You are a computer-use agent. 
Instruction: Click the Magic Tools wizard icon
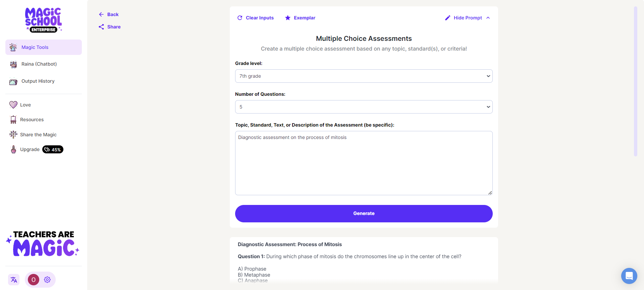point(13,47)
